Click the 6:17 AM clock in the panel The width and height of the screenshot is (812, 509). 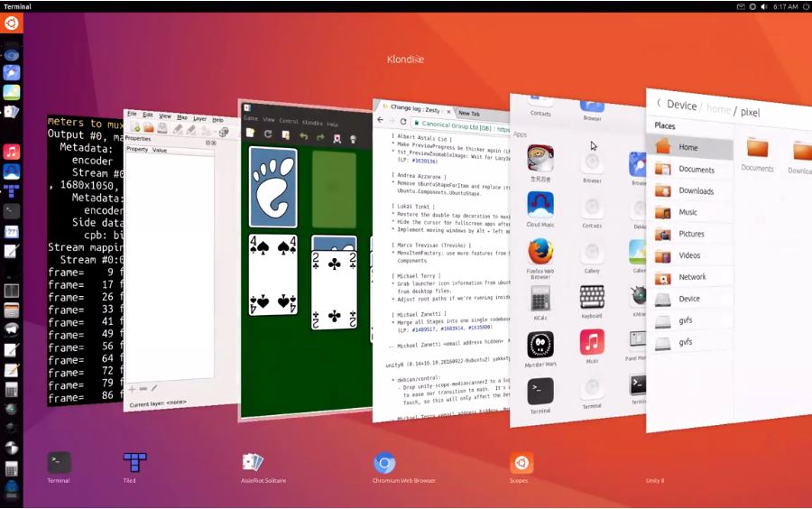[786, 6]
